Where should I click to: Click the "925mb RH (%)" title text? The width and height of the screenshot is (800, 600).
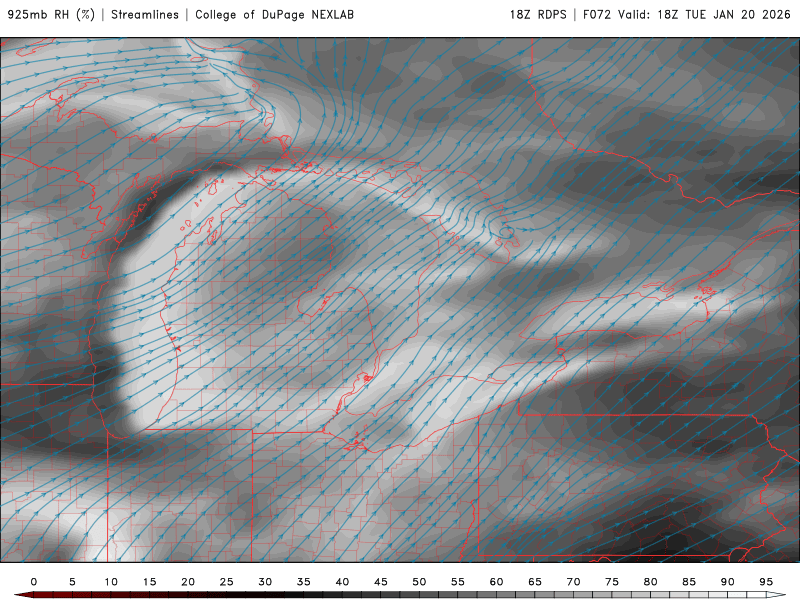[52, 15]
